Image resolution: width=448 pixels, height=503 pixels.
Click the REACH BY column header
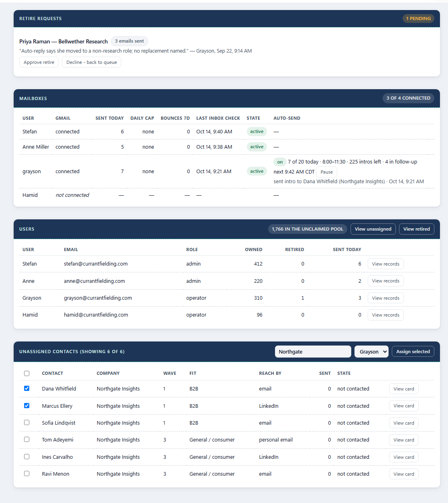click(270, 373)
